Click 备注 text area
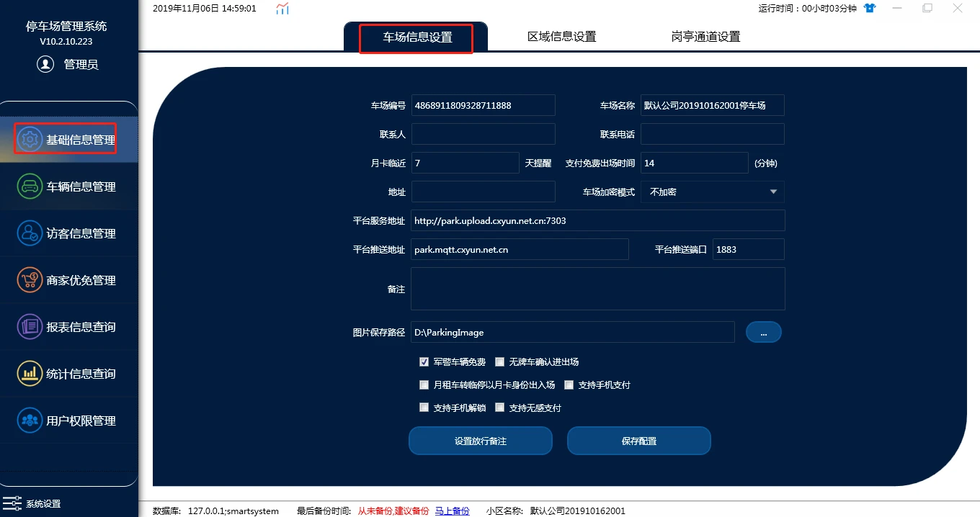 (x=597, y=289)
